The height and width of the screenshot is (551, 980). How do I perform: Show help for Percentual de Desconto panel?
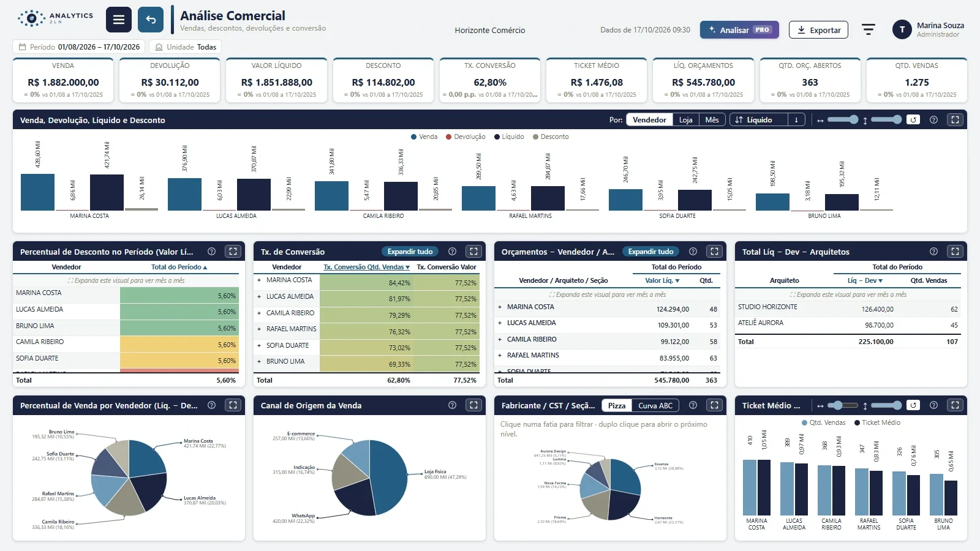click(211, 252)
